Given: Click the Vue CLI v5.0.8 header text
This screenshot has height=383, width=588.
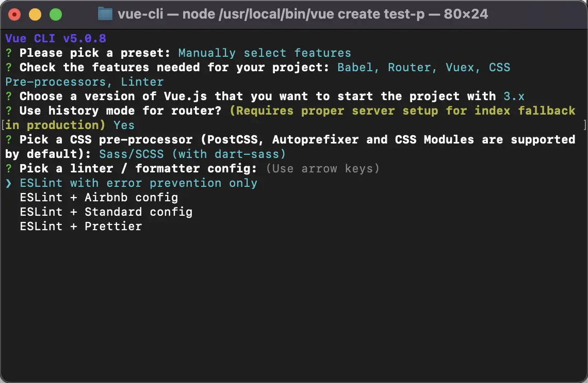Looking at the screenshot, I should point(56,39).
